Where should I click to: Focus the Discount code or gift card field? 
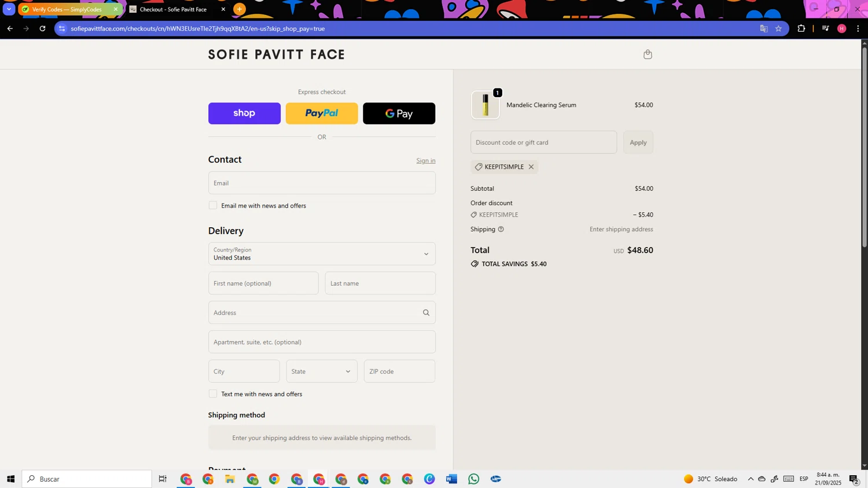tap(544, 142)
